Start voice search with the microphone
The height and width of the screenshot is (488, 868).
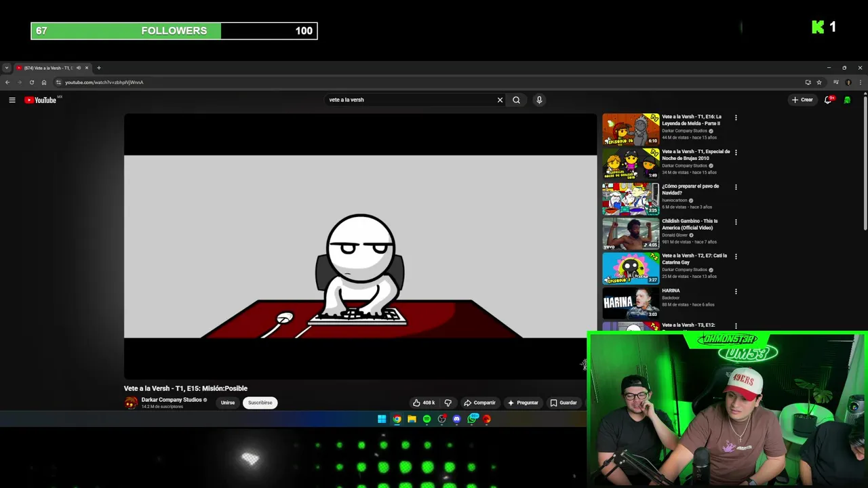tap(539, 100)
